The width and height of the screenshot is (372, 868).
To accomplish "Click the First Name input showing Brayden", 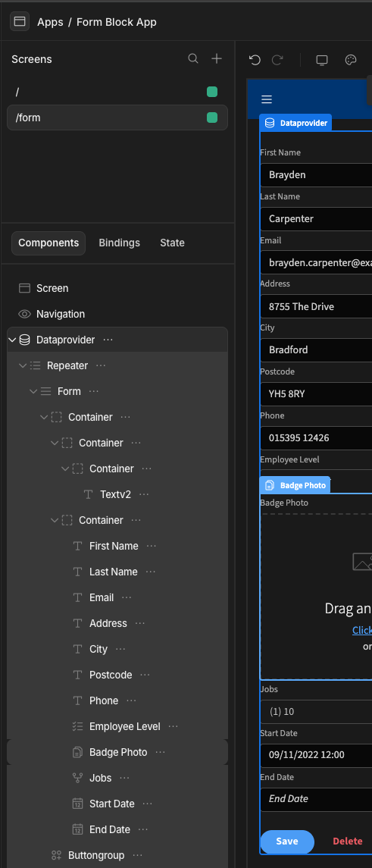I will pos(316,175).
